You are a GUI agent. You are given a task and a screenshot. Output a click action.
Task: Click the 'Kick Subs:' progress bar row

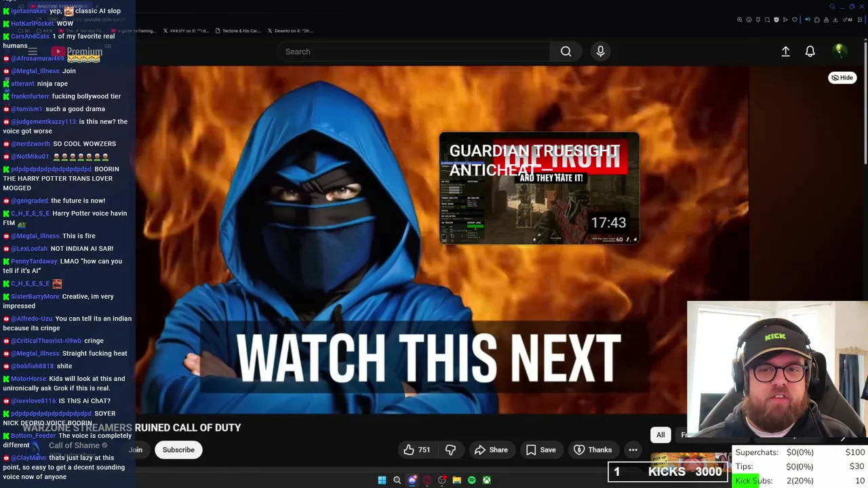[x=800, y=481]
